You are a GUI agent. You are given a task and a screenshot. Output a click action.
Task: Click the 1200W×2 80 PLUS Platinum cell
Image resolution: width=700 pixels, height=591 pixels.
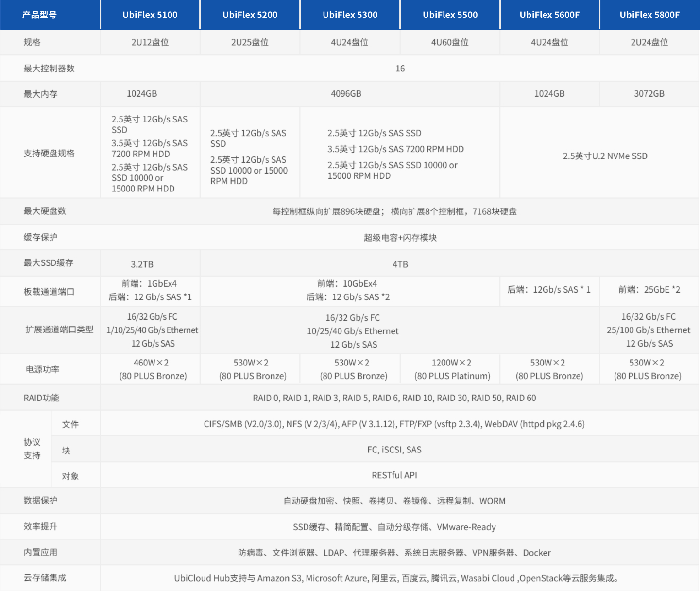[452, 369]
